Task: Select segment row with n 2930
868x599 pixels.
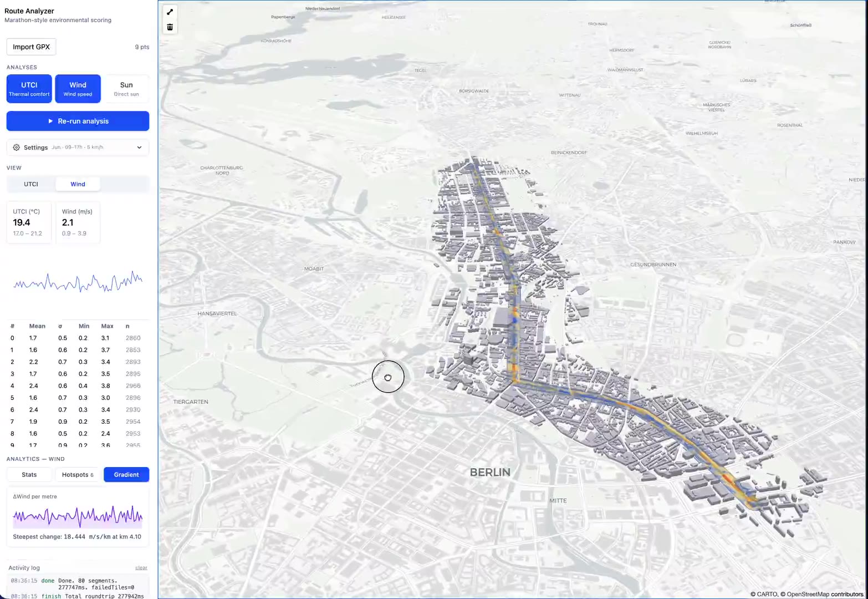Action: tap(78, 410)
